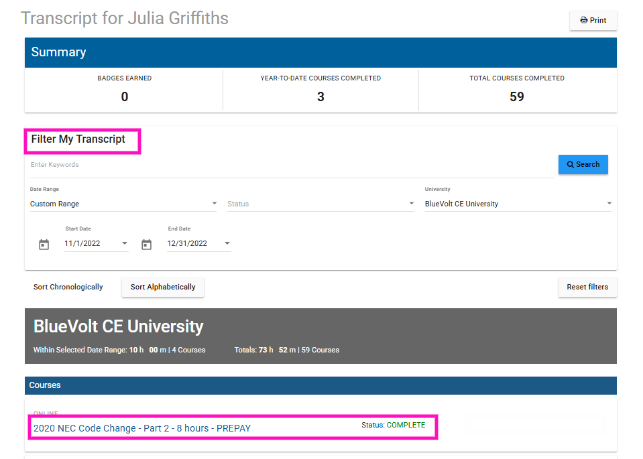Viewport: 643px width, 459px height.
Task: Click the Courses section header
Action: 321,385
